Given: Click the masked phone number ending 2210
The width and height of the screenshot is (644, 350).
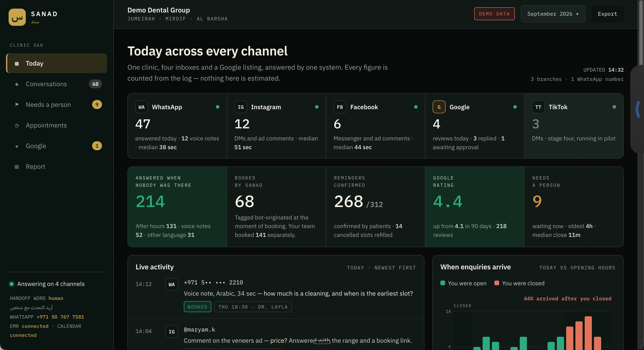Looking at the screenshot, I should (x=214, y=282).
